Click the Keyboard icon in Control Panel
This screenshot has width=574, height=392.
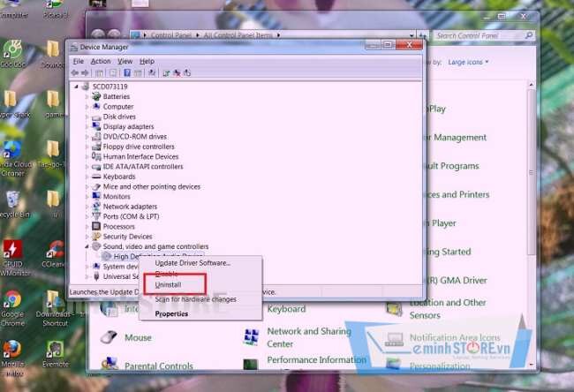point(251,309)
